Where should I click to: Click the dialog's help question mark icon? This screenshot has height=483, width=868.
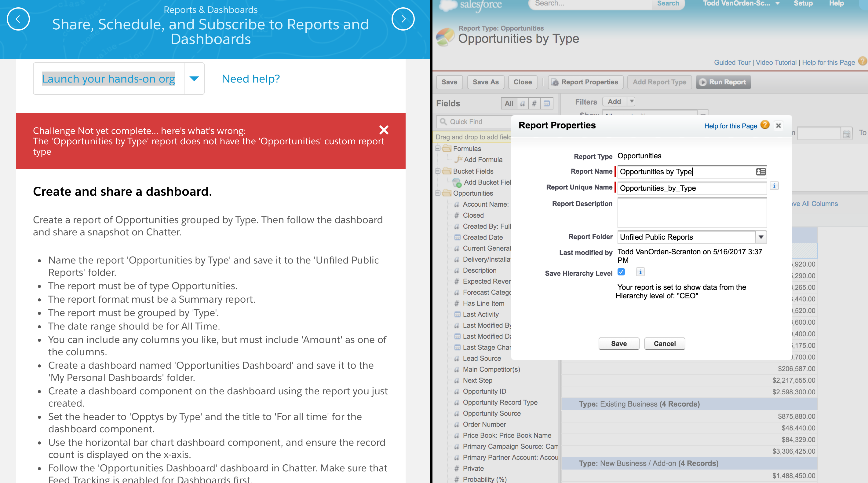[765, 125]
